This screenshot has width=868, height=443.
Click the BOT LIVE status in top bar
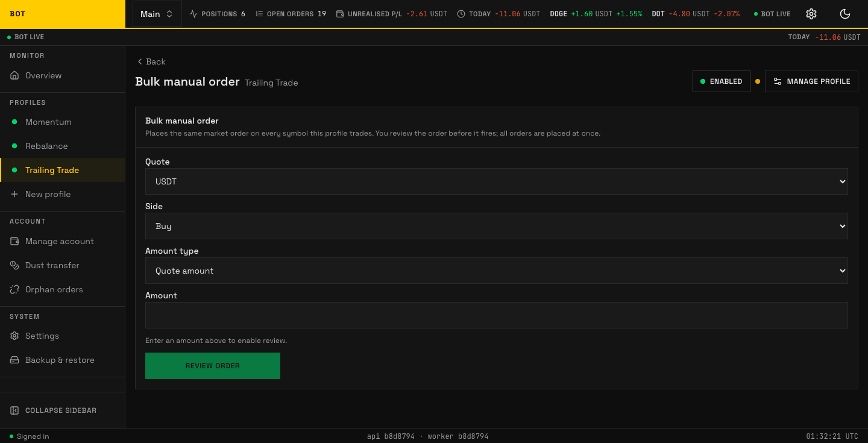coord(772,14)
